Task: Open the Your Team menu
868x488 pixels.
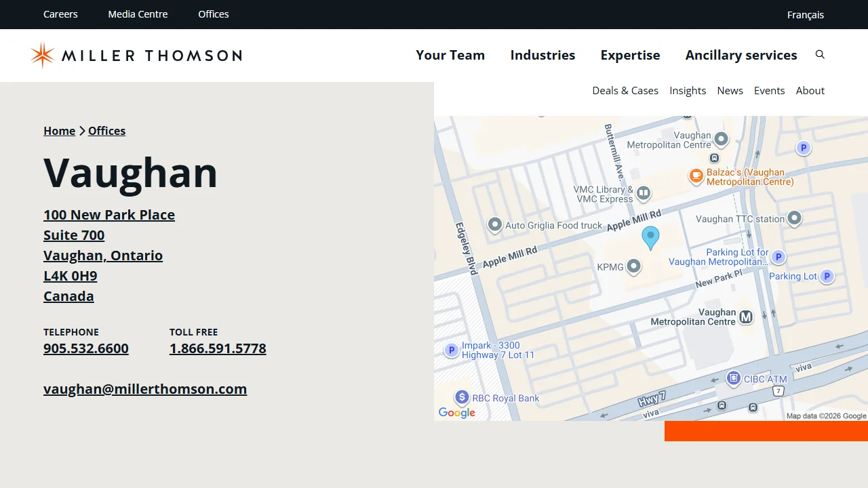Action: 450,55
